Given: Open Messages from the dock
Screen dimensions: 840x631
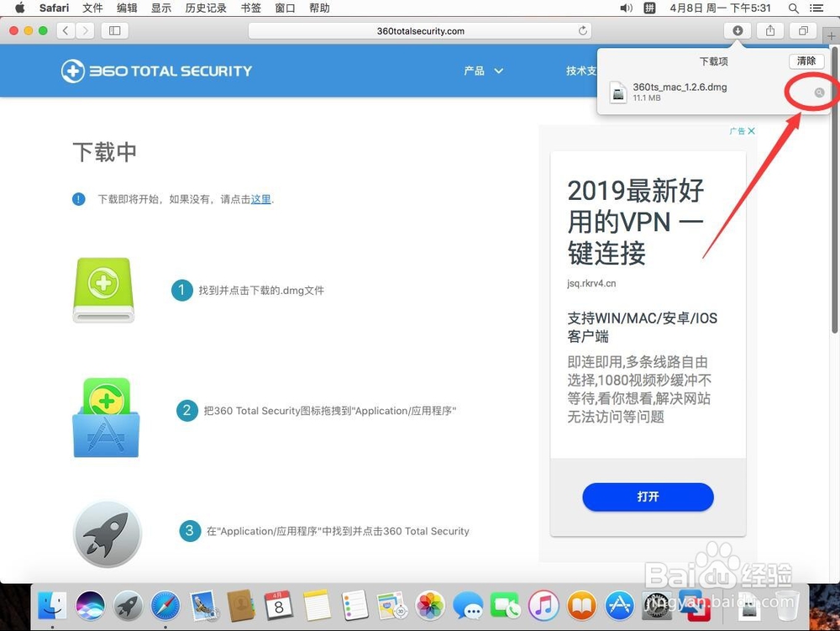Looking at the screenshot, I should coord(468,605).
